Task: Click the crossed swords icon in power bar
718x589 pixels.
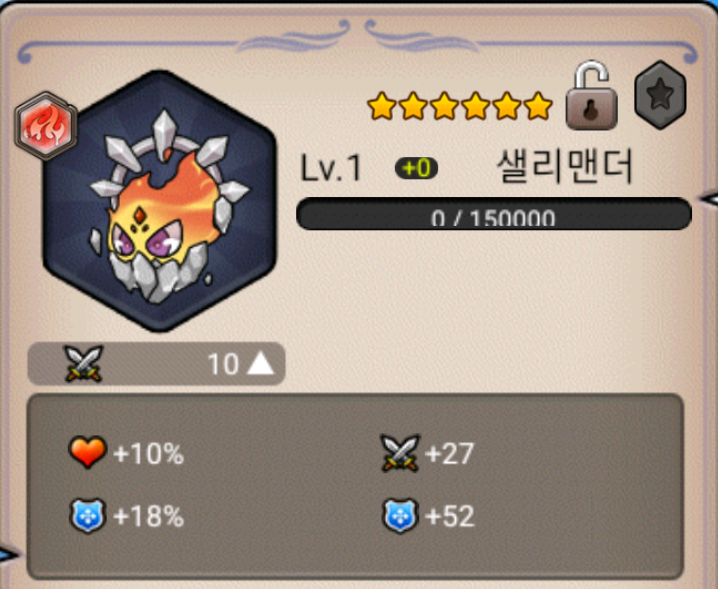Action: pos(84,364)
